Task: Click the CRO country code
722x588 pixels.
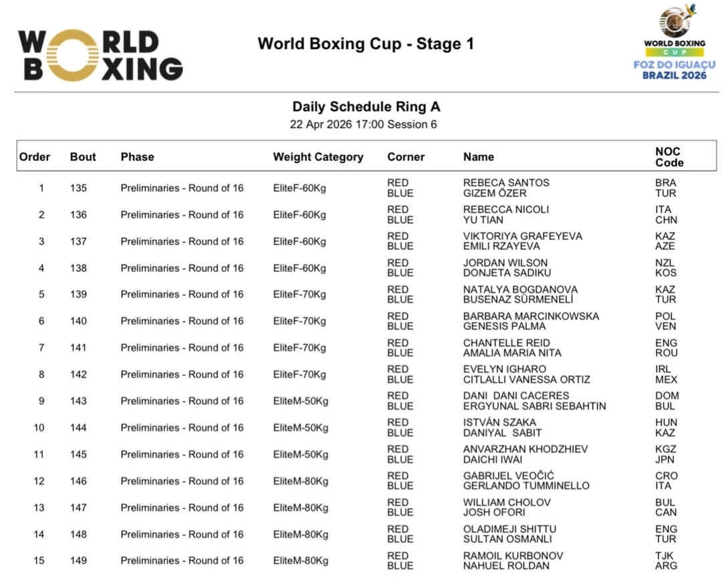Action: (x=666, y=476)
